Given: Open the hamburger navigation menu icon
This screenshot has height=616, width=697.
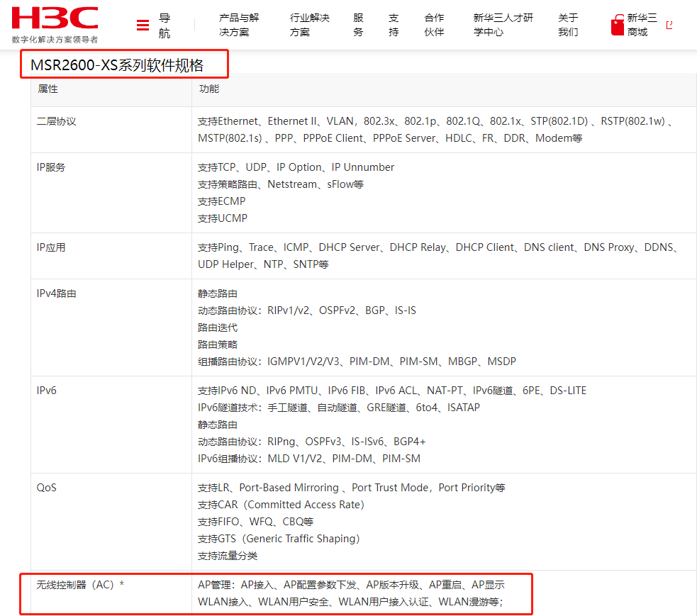Looking at the screenshot, I should (x=143, y=25).
